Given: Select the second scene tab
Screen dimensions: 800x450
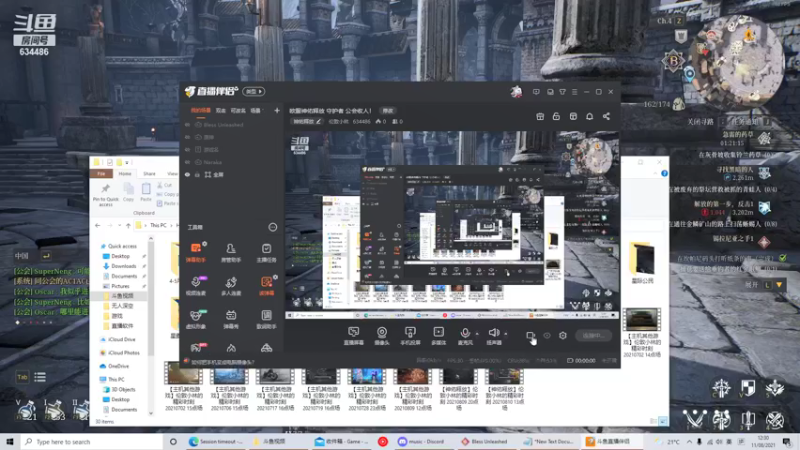Looking at the screenshot, I should pyautogui.click(x=220, y=110).
